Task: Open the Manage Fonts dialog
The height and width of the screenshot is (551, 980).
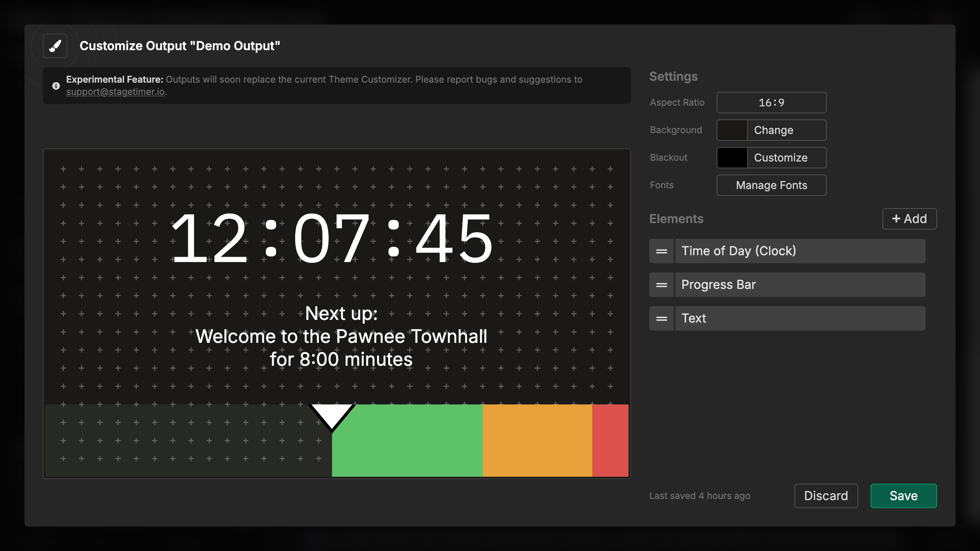Action: pyautogui.click(x=771, y=185)
